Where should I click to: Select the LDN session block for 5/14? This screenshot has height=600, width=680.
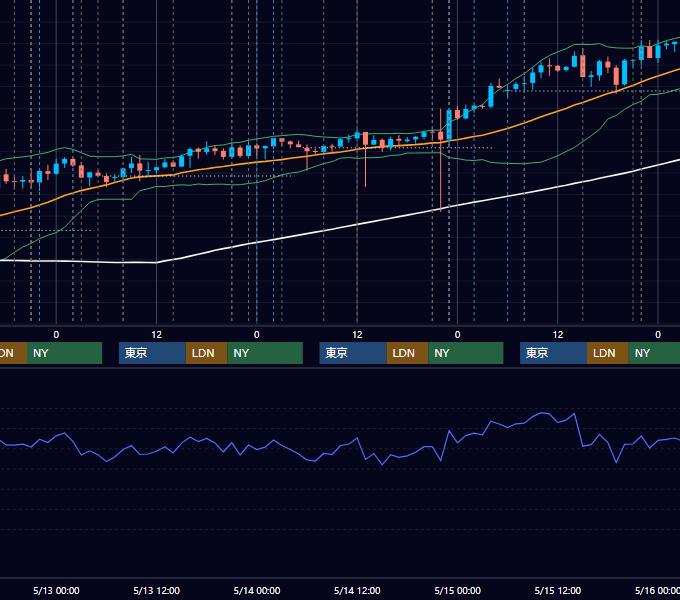pos(407,353)
